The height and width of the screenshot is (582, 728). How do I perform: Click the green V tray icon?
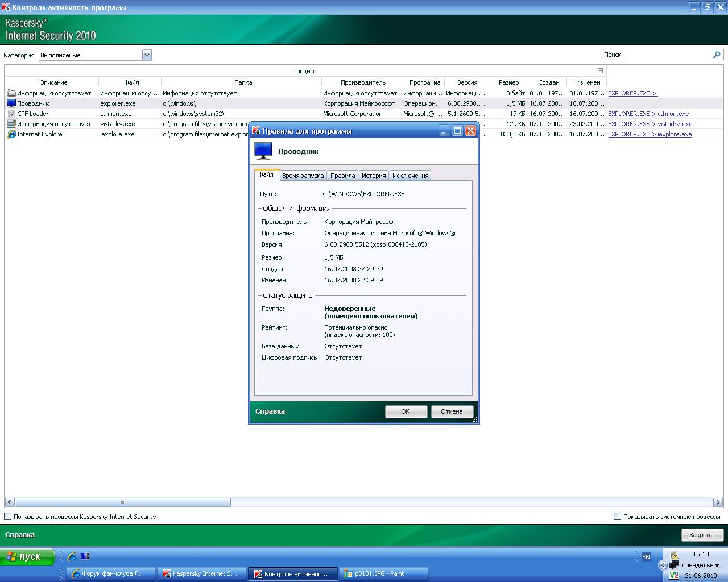point(674,575)
